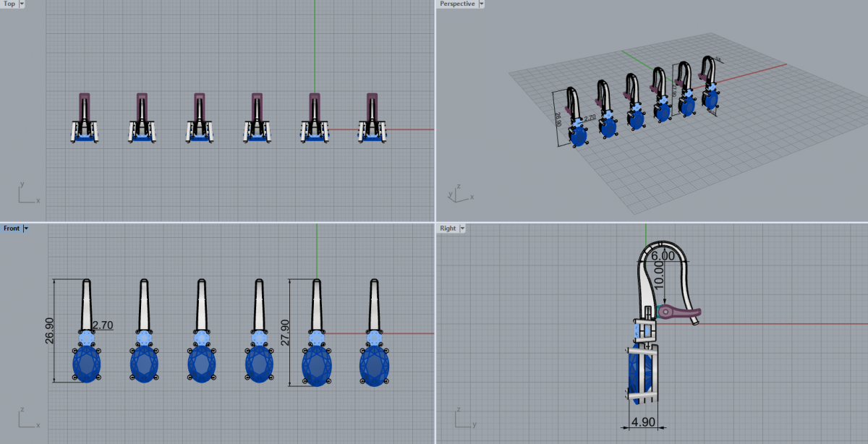Pick the 10.00 vertical dimension text
Screen dimensions: 868x444
(658, 275)
